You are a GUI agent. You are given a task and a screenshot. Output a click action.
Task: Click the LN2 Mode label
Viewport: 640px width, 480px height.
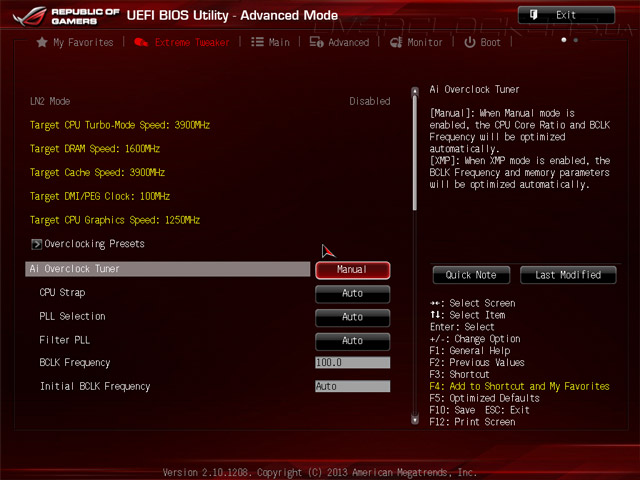click(50, 101)
